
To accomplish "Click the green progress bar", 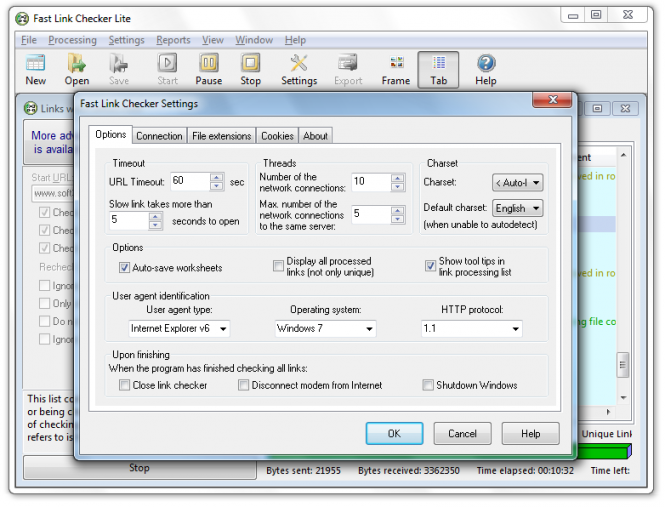I will click(x=604, y=451).
